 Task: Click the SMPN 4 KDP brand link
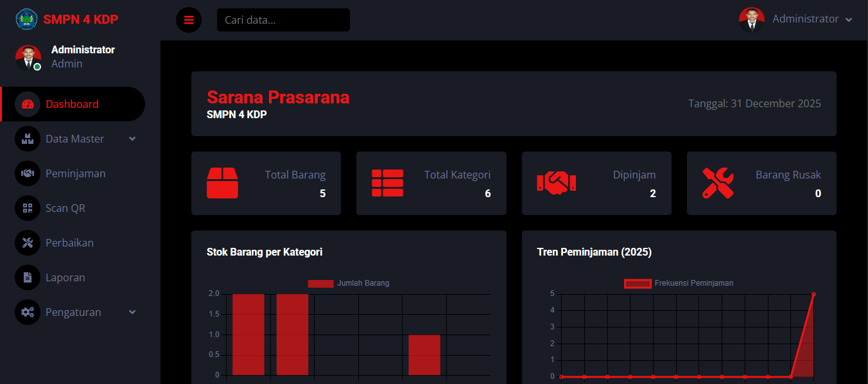click(x=80, y=19)
